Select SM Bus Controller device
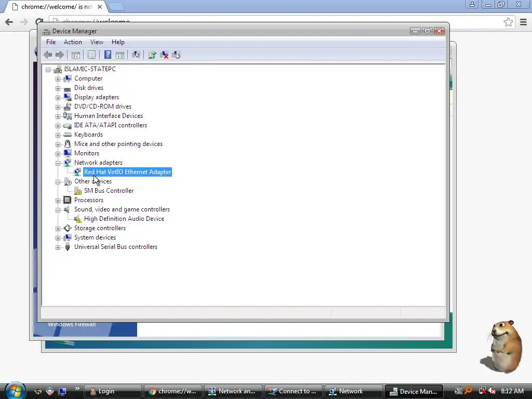532x399 pixels. tap(109, 191)
